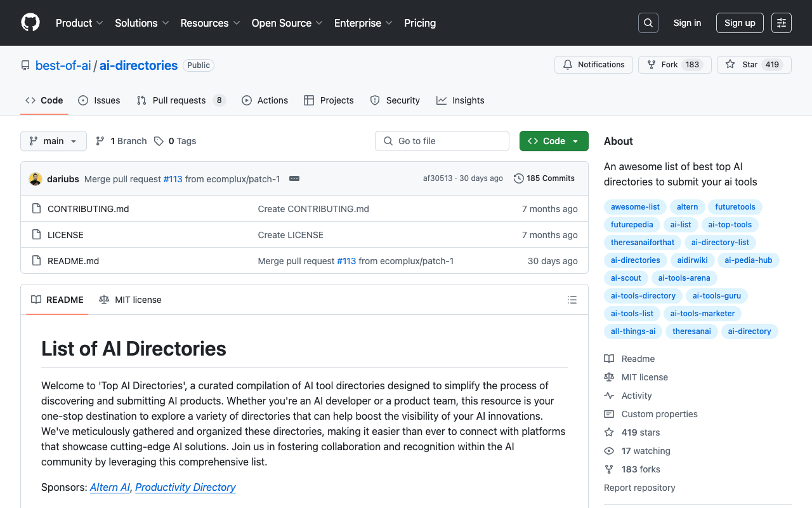Click the Report repository link
The width and height of the screenshot is (812, 508).
point(639,488)
